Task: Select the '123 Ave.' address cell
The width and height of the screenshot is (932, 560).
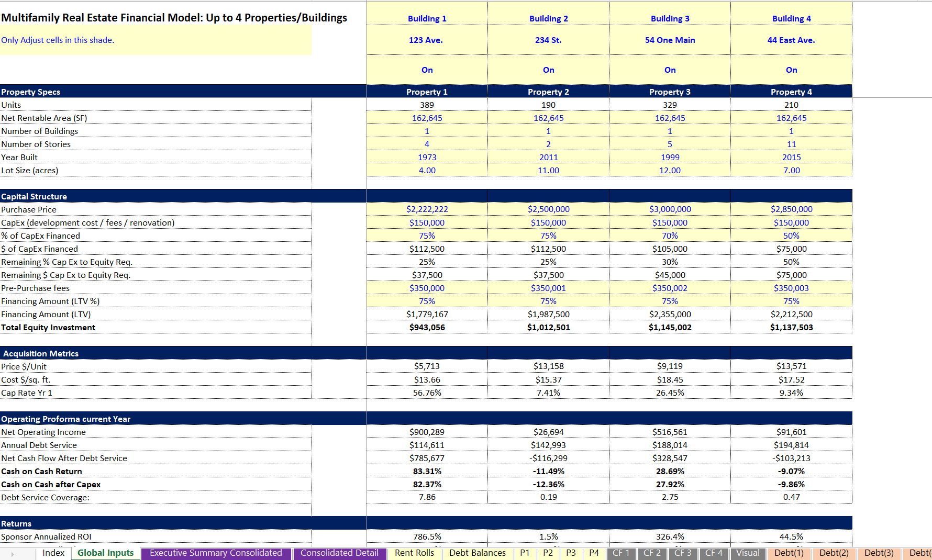Action: pos(427,40)
